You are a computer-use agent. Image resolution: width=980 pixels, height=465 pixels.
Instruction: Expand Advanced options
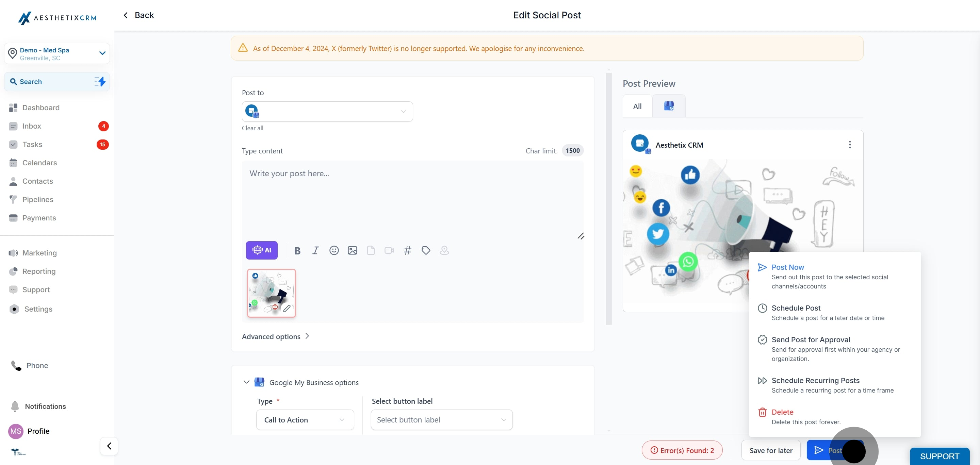coord(275,336)
